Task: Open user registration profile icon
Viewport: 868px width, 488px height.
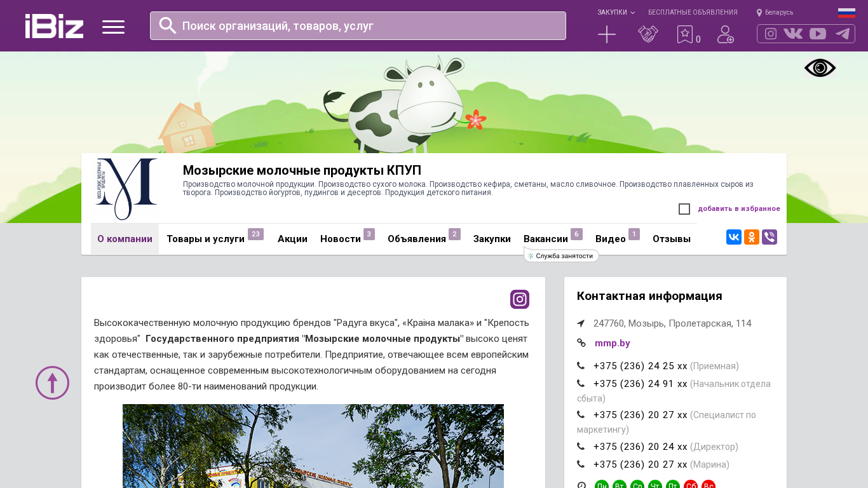Action: tap(726, 34)
